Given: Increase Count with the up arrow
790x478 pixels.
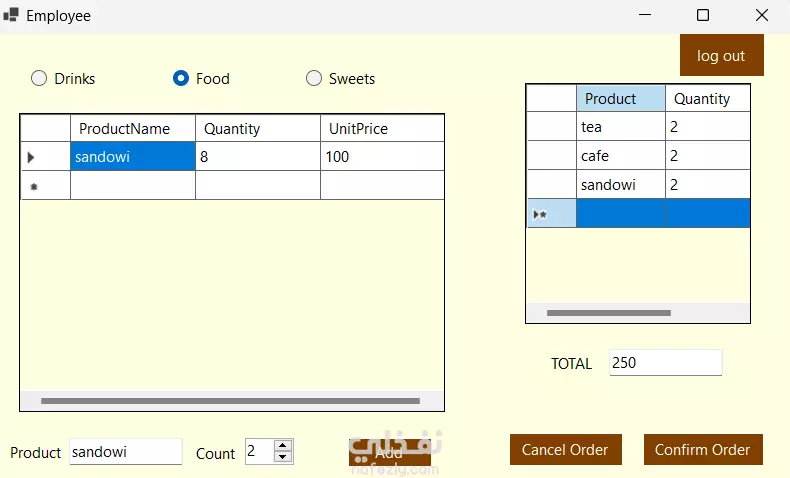Looking at the screenshot, I should pos(283,446).
